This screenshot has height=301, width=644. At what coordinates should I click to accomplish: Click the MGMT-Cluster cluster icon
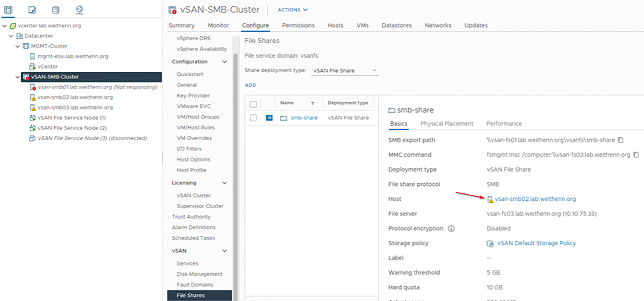point(26,46)
